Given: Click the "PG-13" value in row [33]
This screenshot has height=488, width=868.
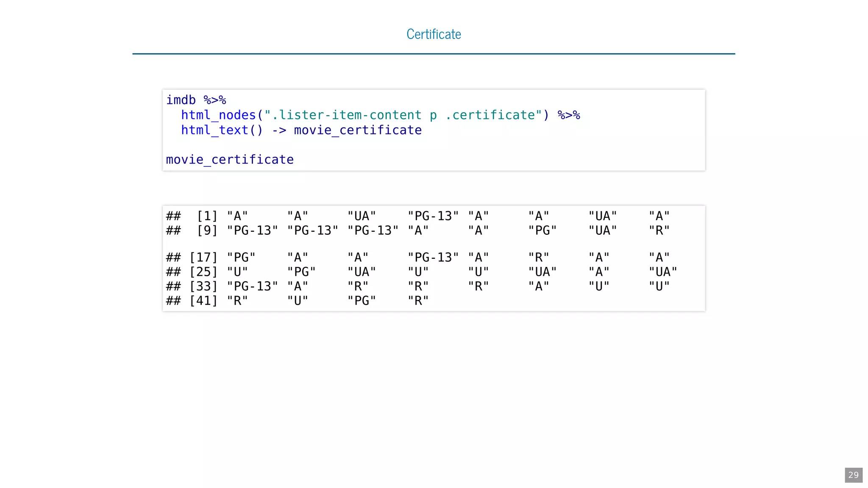Looking at the screenshot, I should 253,286.
